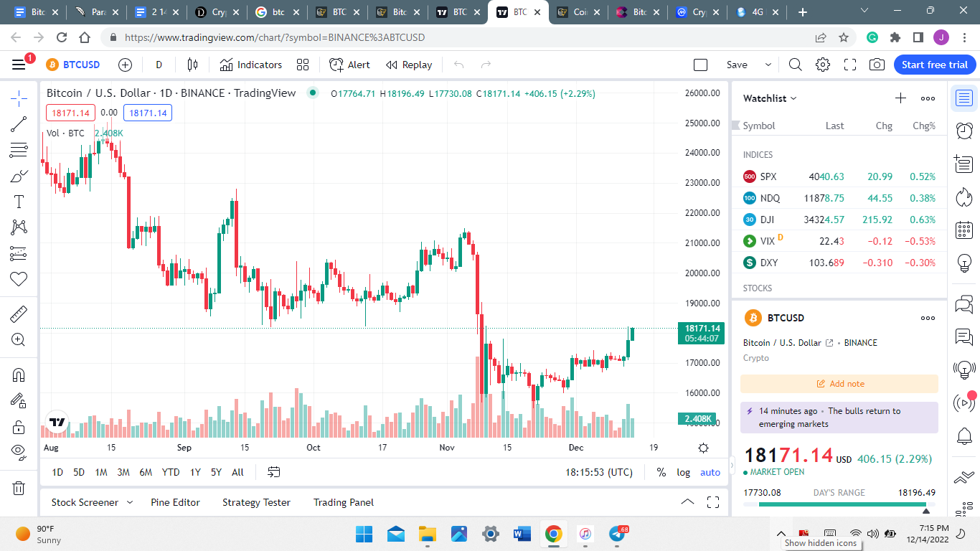This screenshot has height=551, width=980.
Task: Remove drawings with trash icon
Action: (x=19, y=488)
